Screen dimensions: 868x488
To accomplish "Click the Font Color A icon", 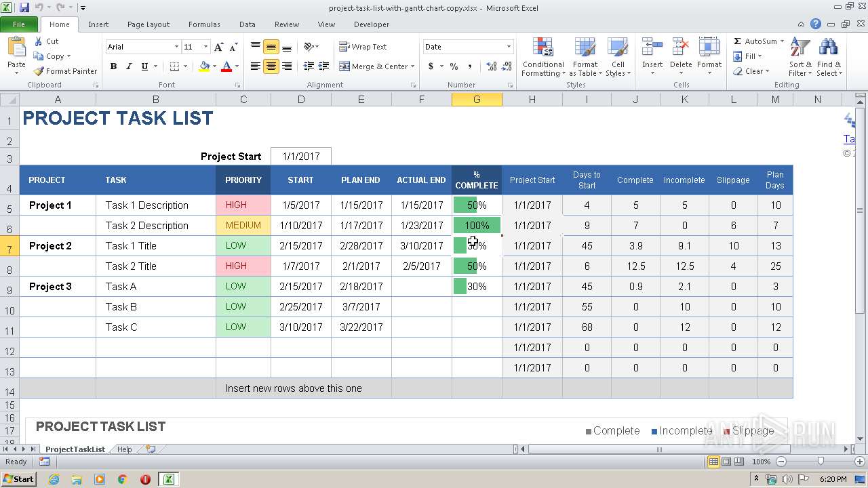I will pos(226,66).
